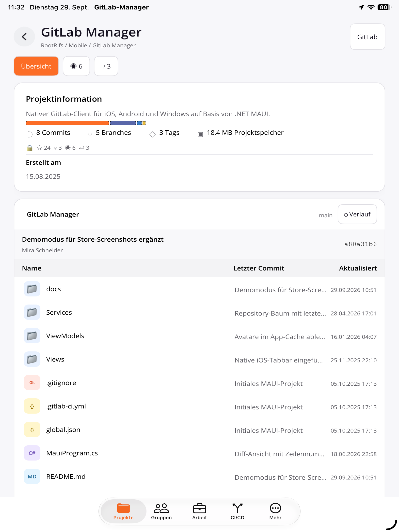Click the Name column header
The width and height of the screenshot is (399, 532).
[x=32, y=268]
